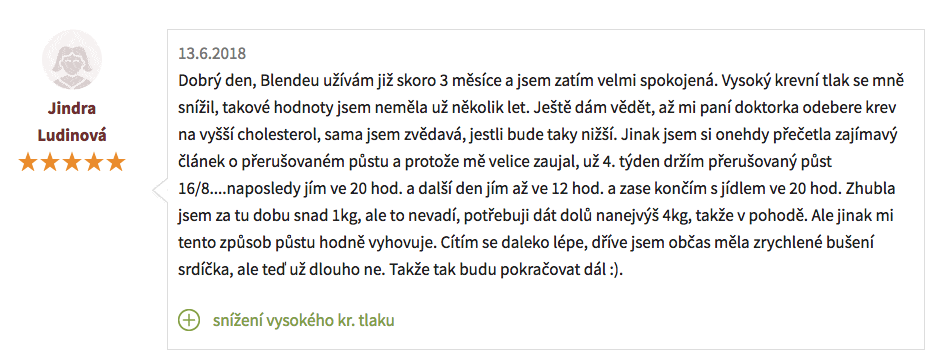Select the first orange rating star
The height and width of the screenshot is (360, 941).
point(28,163)
